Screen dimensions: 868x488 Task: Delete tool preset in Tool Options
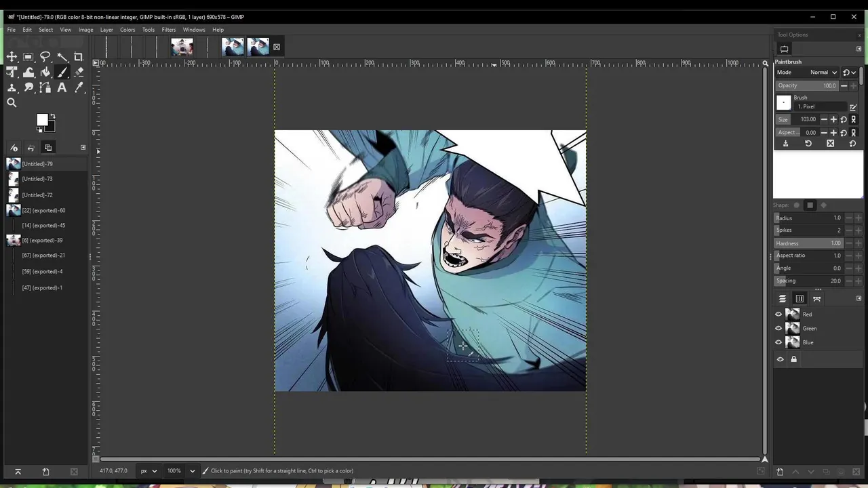coord(831,144)
